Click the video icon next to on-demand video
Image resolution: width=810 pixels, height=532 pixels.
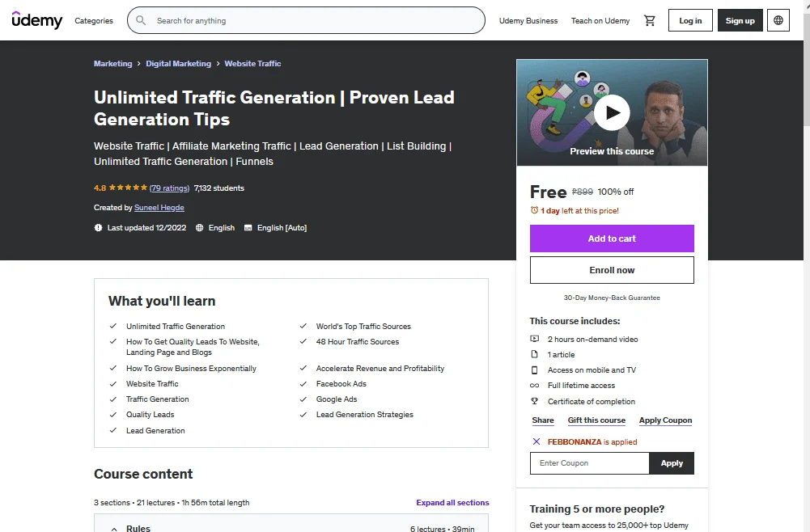coord(535,339)
